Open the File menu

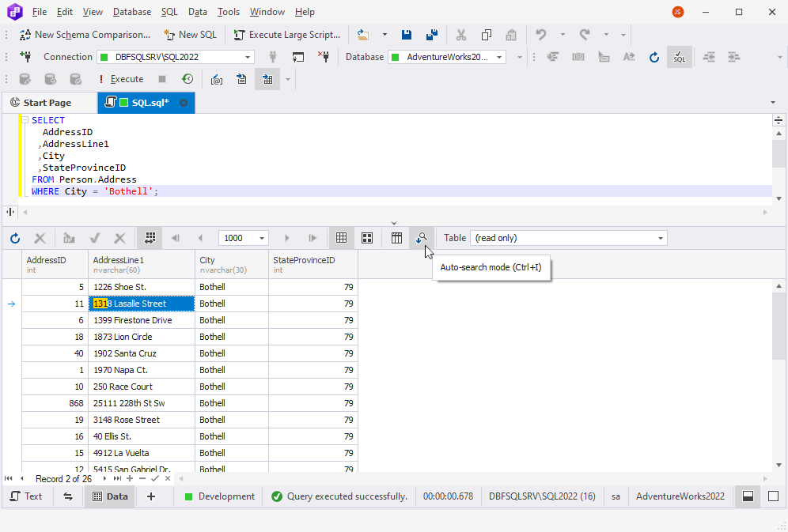pyautogui.click(x=40, y=12)
